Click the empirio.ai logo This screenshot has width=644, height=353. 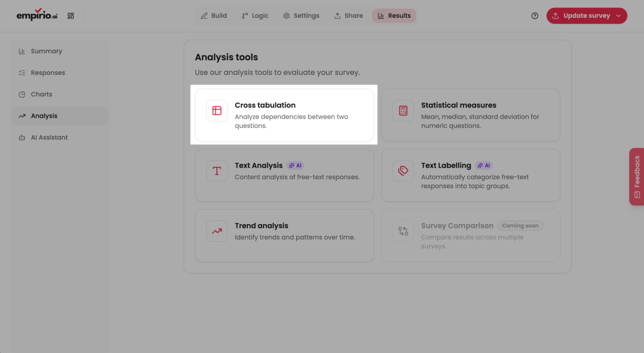click(36, 15)
